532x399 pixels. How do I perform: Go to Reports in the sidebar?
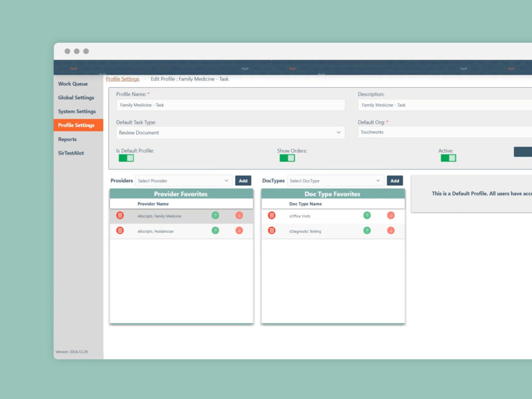tap(68, 139)
